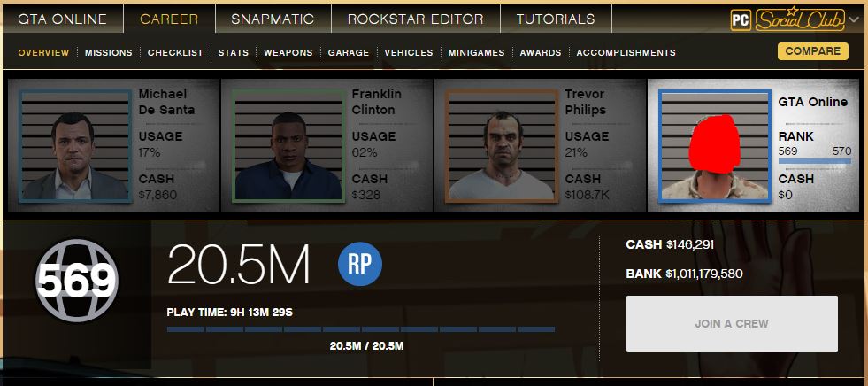Open the Accomplishments section
Screen dimensions: 868x386
pyautogui.click(x=626, y=52)
